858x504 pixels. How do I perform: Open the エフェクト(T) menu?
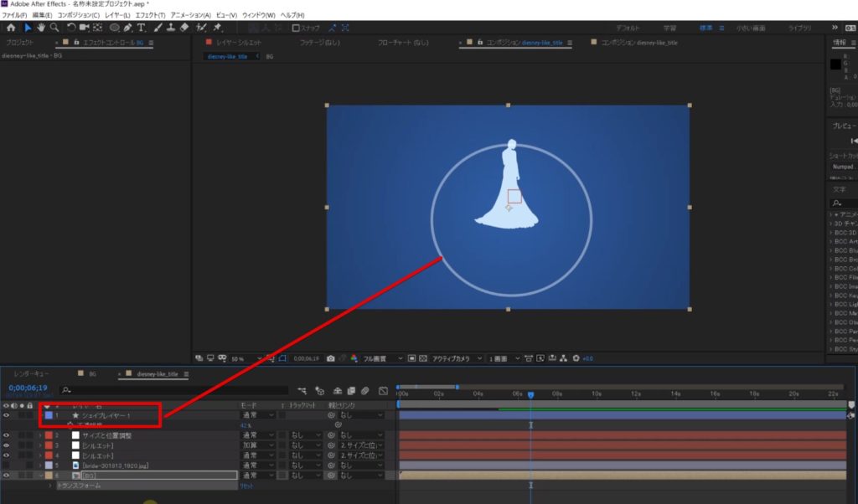pos(150,15)
